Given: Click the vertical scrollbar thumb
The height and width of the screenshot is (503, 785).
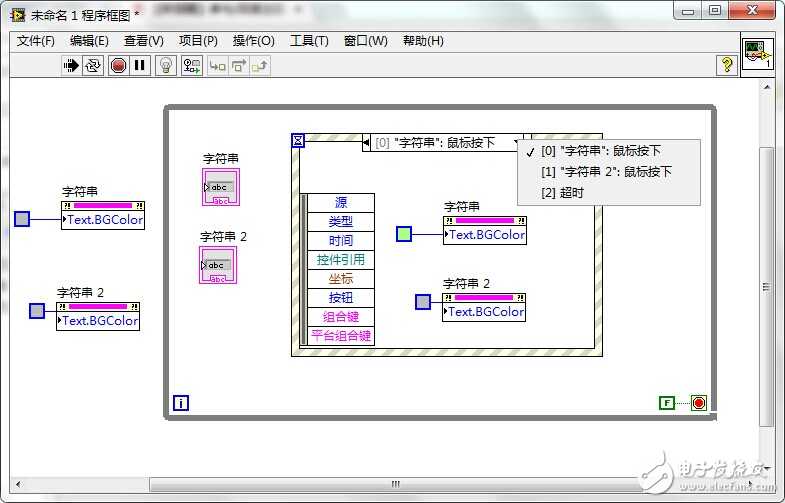Looking at the screenshot, I should click(766, 287).
